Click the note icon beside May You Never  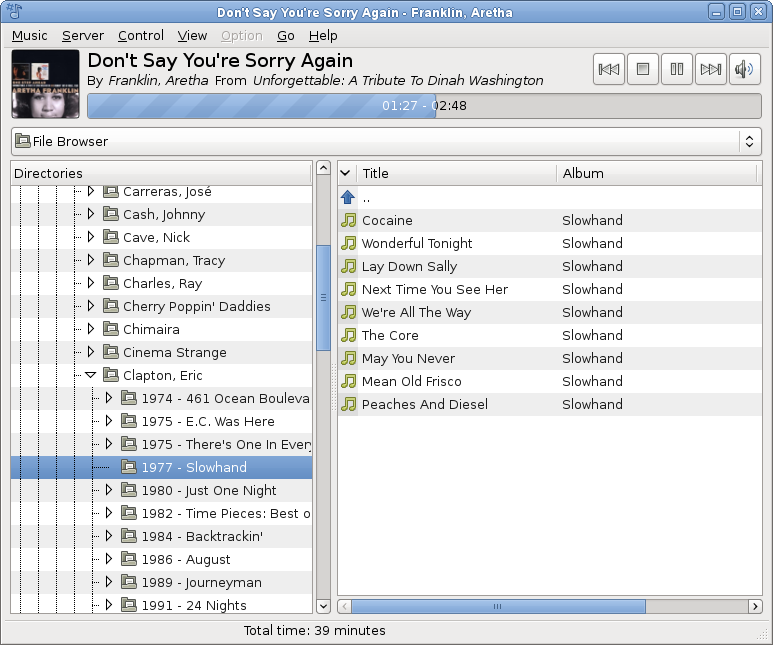(x=348, y=358)
